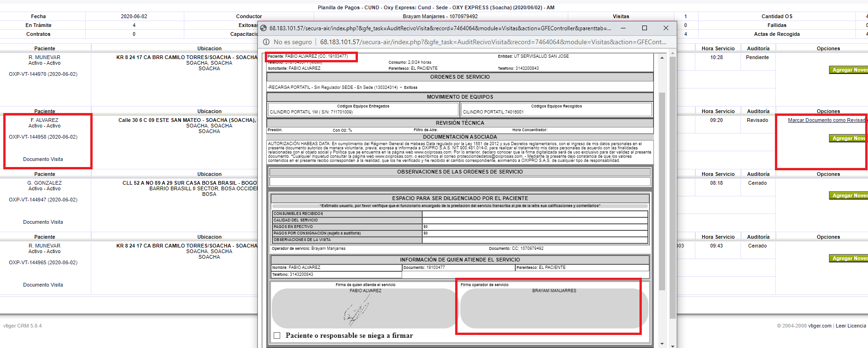This screenshot has height=348, width=868.
Task: Click 'Nombre: FABIO ALVAREZ' in service info
Action: pyautogui.click(x=296, y=268)
